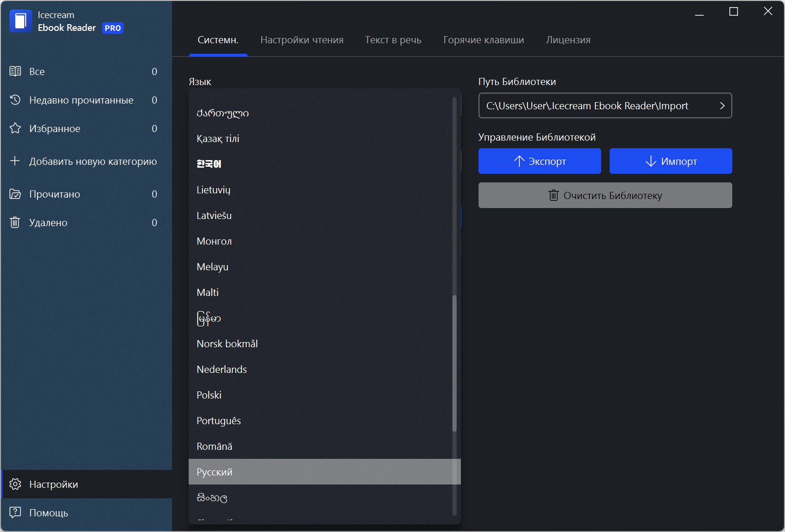Image resolution: width=785 pixels, height=532 pixels.
Task: Click the trash icon beside Удалено
Action: [15, 222]
